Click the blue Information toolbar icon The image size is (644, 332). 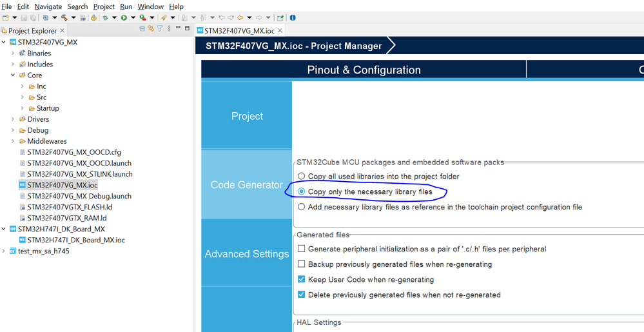[293, 17]
